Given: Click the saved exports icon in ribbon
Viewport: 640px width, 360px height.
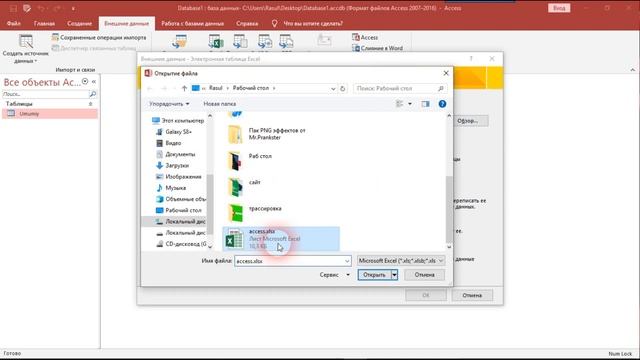Looking at the screenshot, I should (x=180, y=42).
